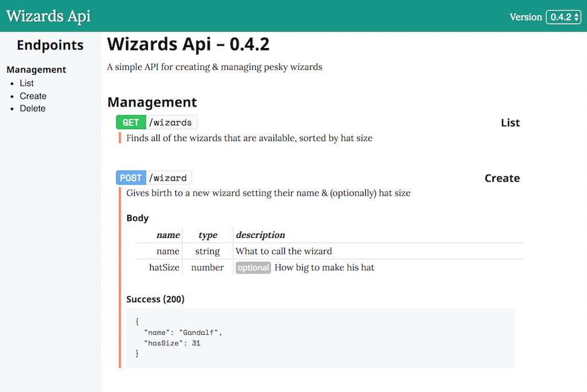Click the Create endpoint title on right
Image resolution: width=587 pixels, height=392 pixels.
pyautogui.click(x=502, y=178)
